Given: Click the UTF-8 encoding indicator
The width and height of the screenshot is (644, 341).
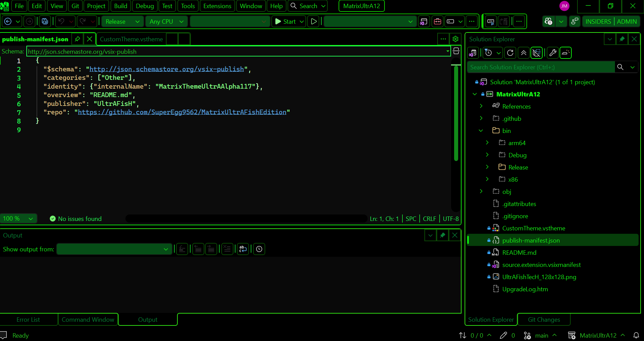Looking at the screenshot, I should point(451,219).
